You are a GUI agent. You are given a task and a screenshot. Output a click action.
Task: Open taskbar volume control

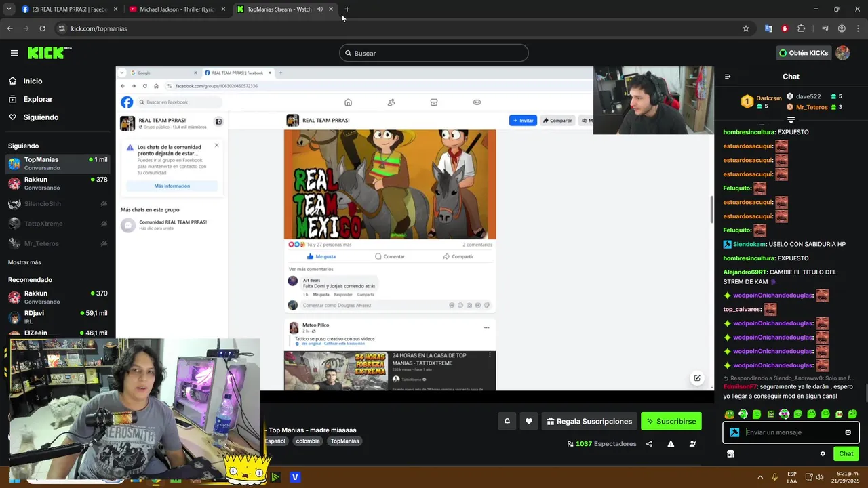[820, 477]
